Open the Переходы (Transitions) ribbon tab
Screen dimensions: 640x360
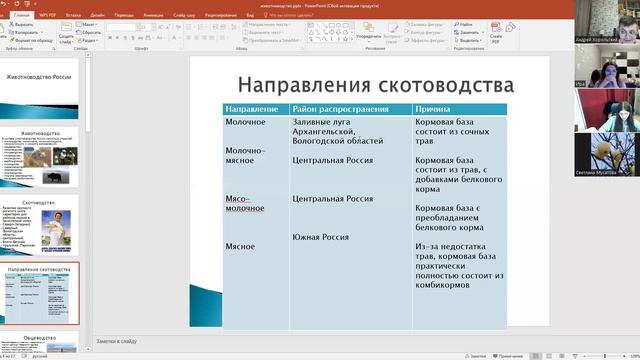(x=124, y=15)
